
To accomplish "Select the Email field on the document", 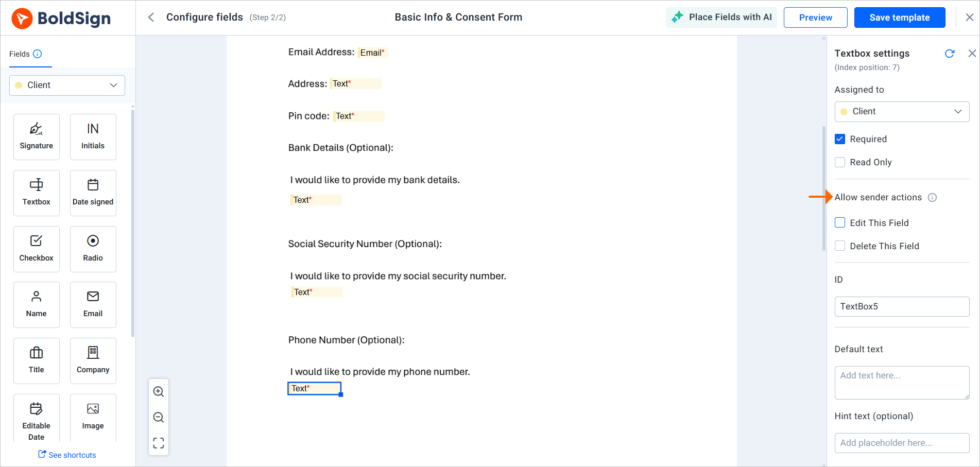I will click(372, 53).
